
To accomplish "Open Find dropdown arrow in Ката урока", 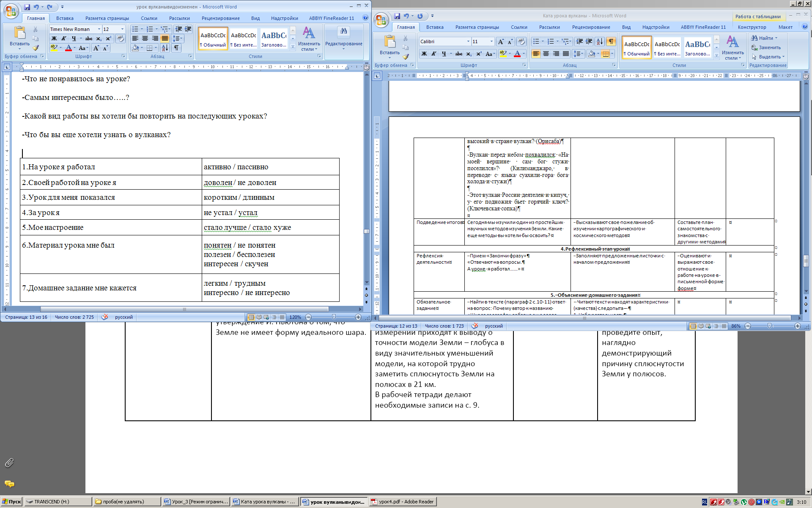I will 776,38.
